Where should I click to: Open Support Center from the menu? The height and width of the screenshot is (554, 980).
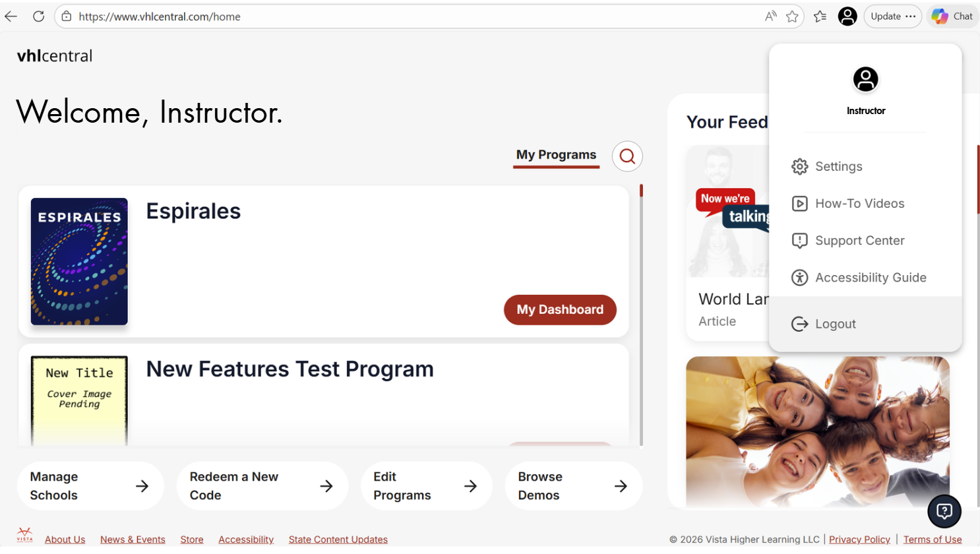pos(859,241)
